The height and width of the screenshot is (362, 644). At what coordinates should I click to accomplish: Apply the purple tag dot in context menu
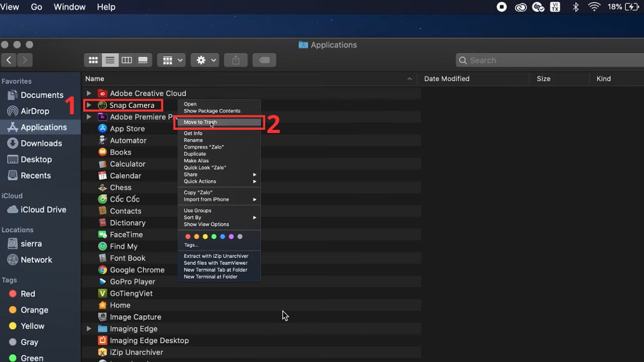231,237
